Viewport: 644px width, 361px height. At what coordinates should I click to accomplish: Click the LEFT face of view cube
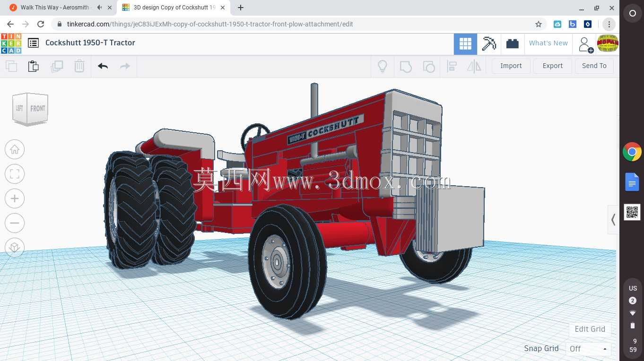(x=20, y=109)
